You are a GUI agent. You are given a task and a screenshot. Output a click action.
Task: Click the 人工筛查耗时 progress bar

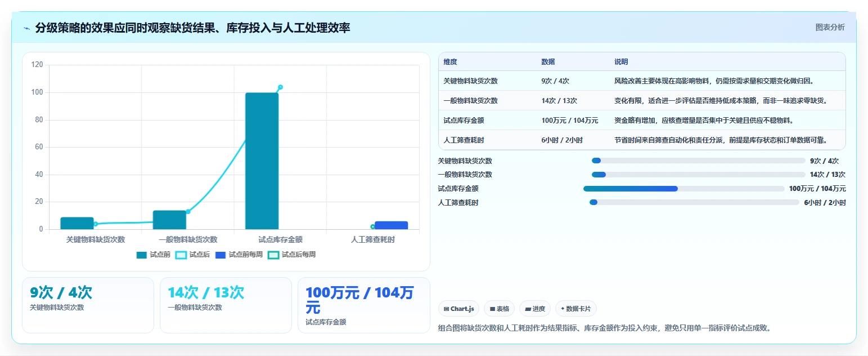click(694, 203)
